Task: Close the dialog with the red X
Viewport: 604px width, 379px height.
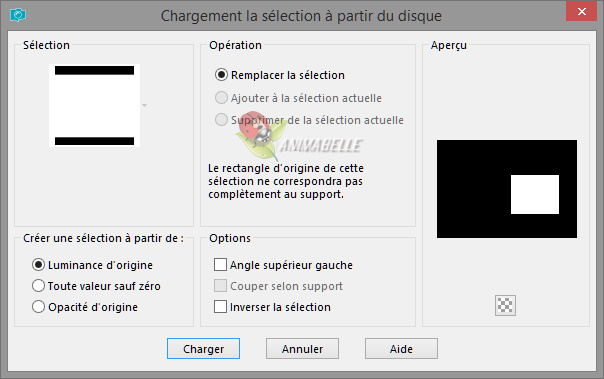Action: click(x=581, y=12)
